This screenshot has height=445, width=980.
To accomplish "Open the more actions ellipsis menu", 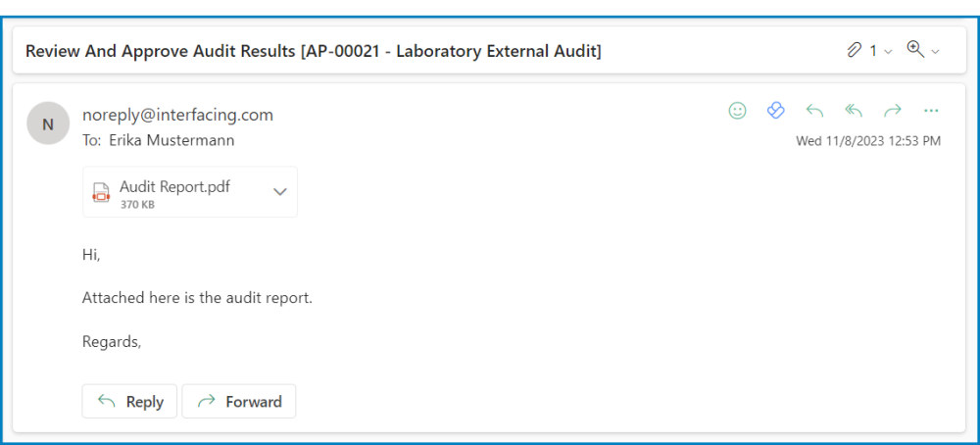I will (931, 111).
